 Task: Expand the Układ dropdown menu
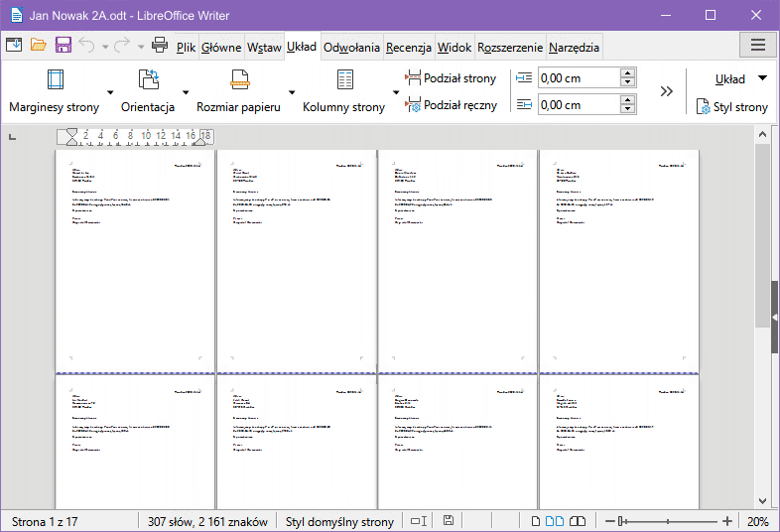click(x=762, y=78)
